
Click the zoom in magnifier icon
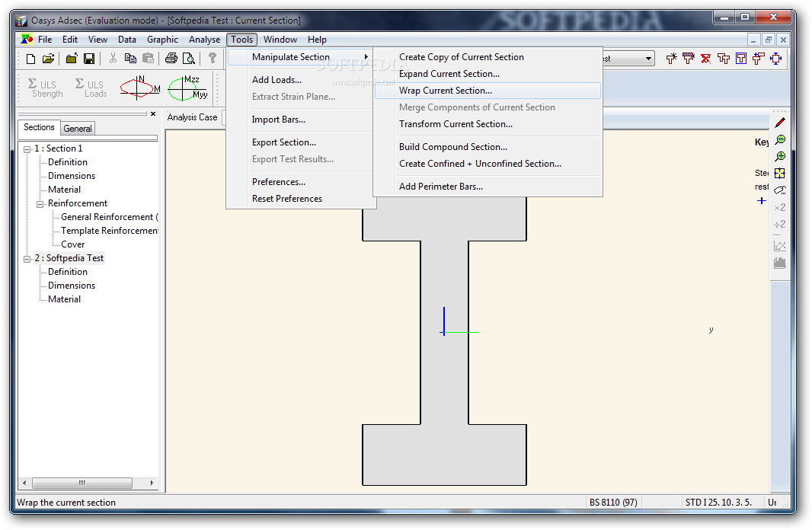tap(779, 156)
